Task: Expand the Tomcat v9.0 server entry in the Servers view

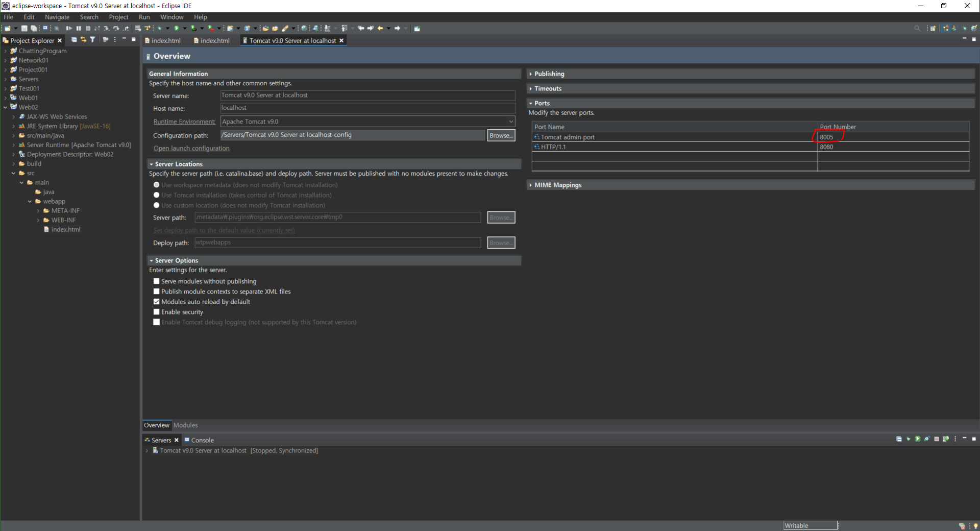Action: click(146, 451)
